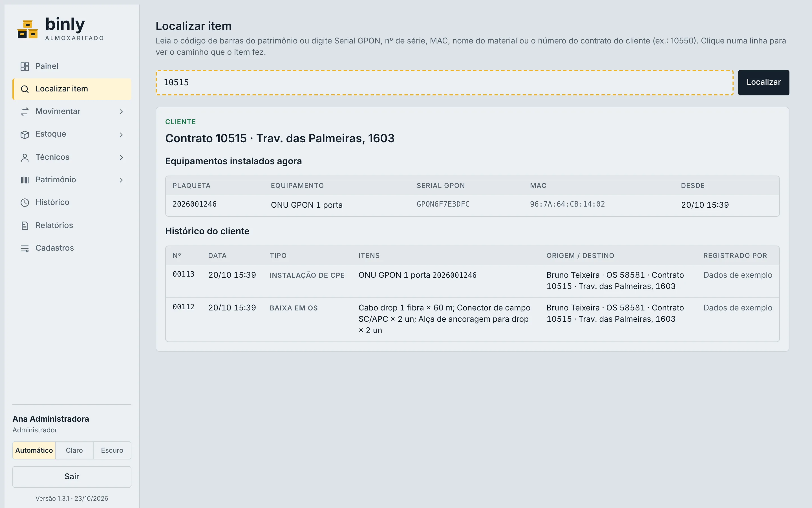
Task: Click the DESDE value 20/10 15:39
Action: point(705,205)
